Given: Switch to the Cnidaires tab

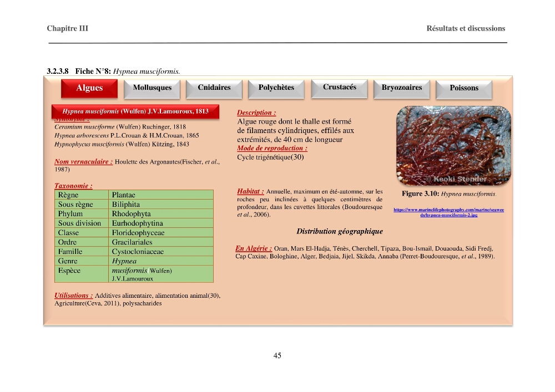Looking at the screenshot, I should click(214, 88).
